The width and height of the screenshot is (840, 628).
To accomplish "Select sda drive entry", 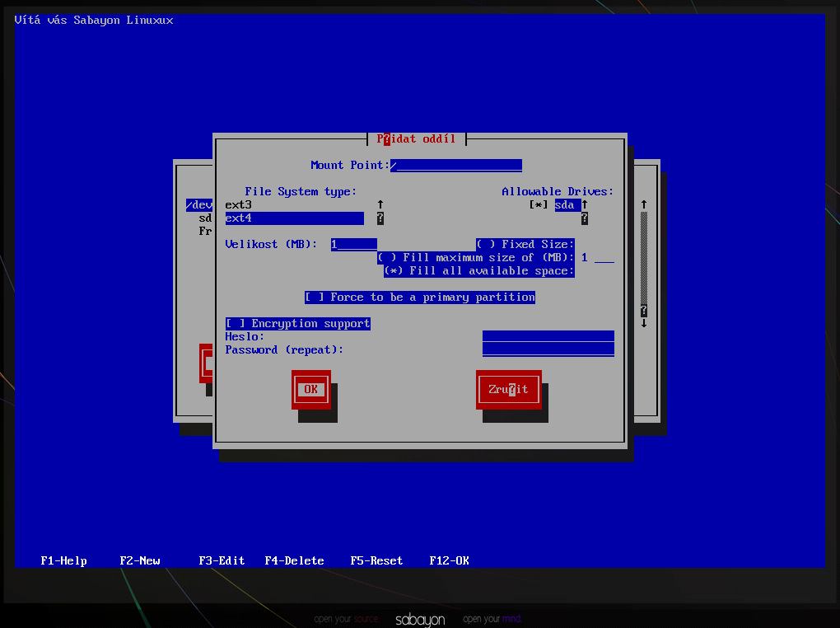I will click(x=567, y=205).
